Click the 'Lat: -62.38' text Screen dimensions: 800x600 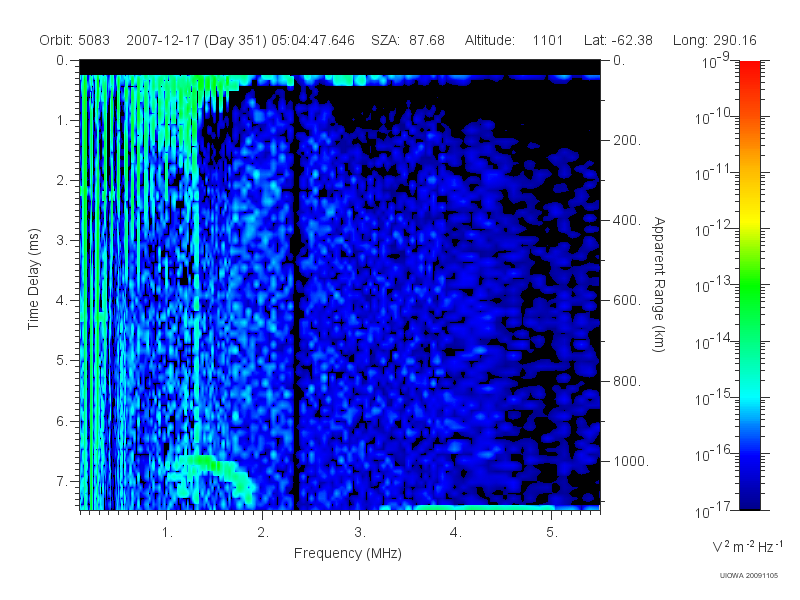(x=618, y=40)
